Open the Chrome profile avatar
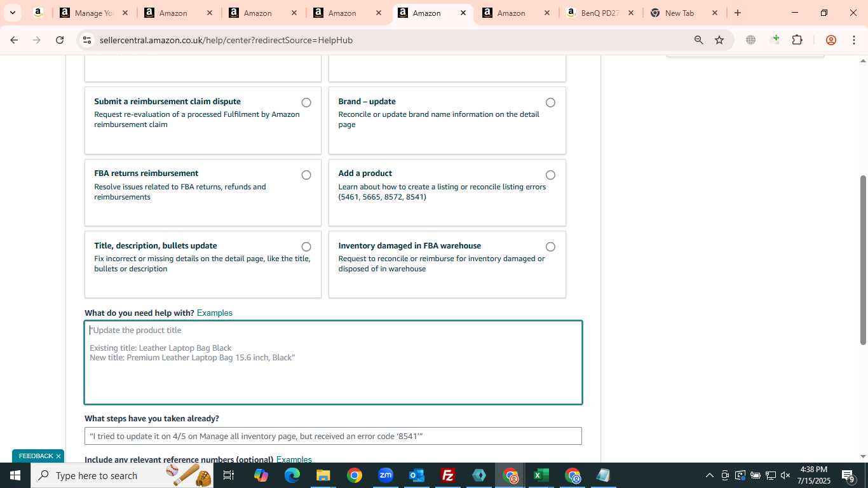868x488 pixels. pos(831,40)
